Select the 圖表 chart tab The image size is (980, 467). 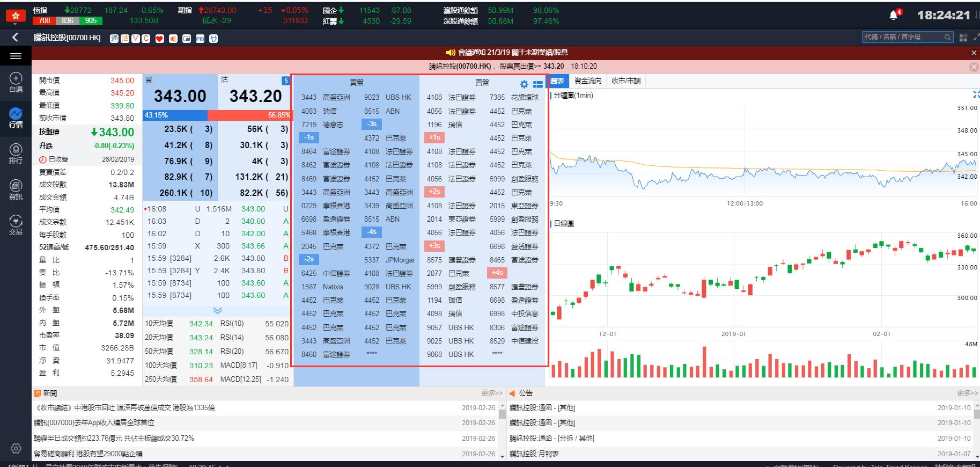[557, 81]
